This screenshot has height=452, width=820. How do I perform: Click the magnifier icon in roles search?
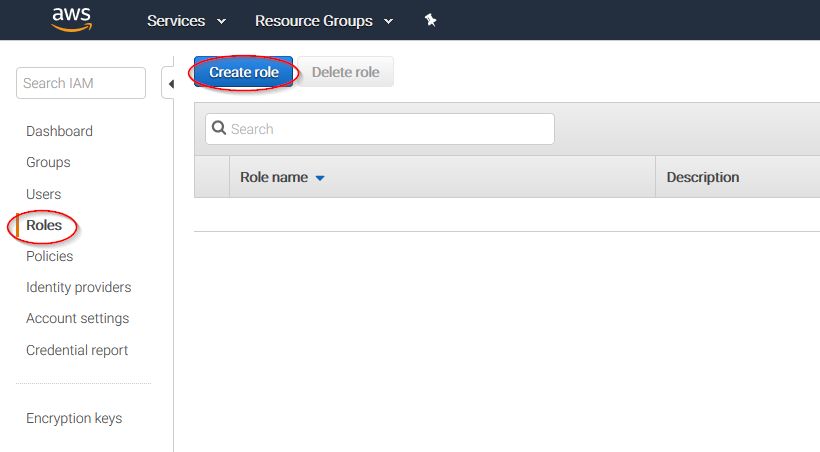[x=219, y=128]
